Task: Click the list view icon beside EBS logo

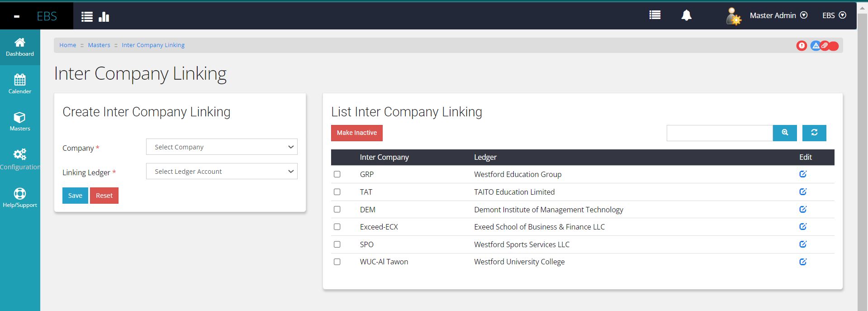Action: (x=87, y=17)
